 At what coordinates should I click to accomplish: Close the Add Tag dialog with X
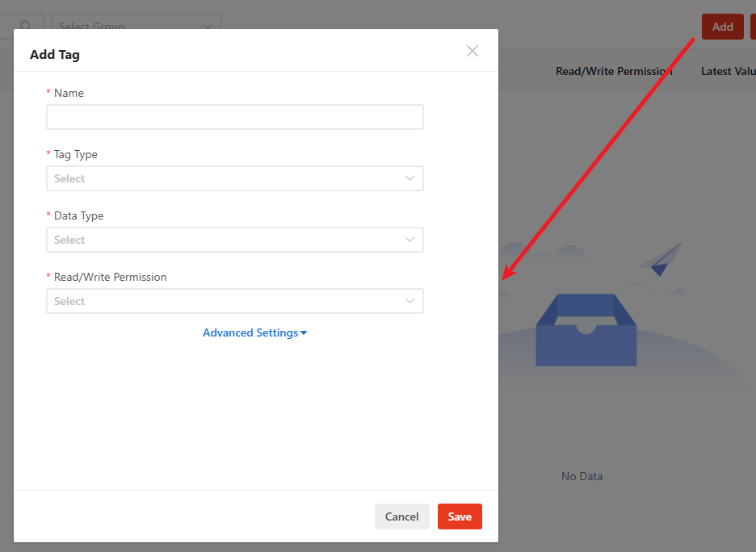tap(472, 52)
